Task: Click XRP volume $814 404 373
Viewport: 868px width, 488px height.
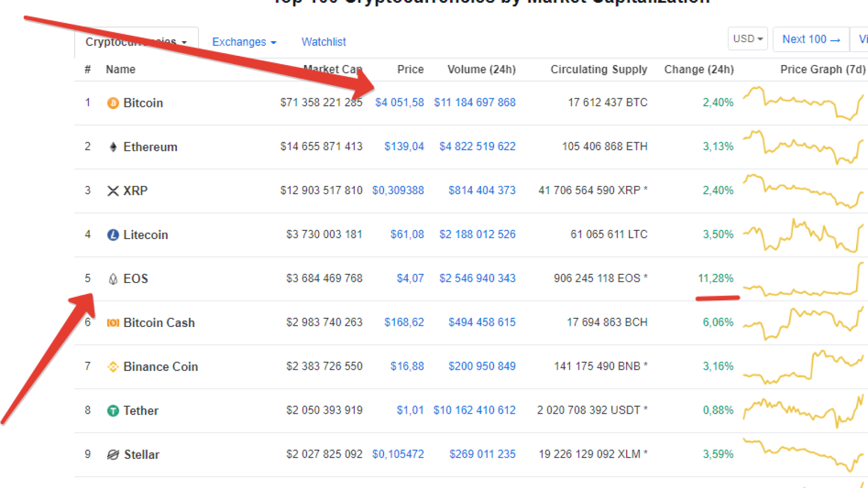Action: point(482,190)
